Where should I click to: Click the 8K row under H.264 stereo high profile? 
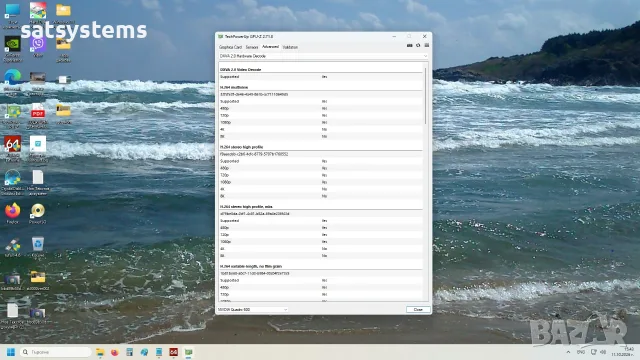pos(321,196)
